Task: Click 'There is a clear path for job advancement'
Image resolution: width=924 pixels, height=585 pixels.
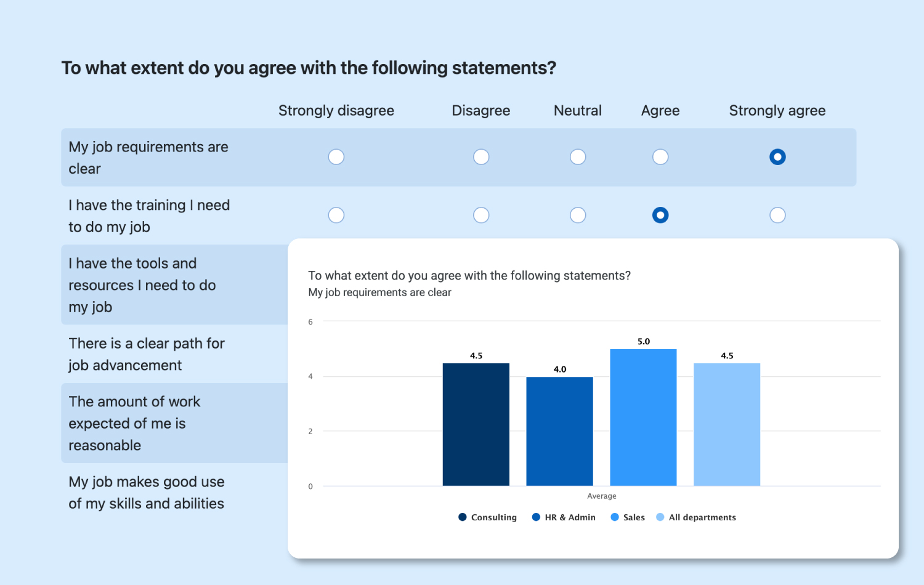Action: [146, 354]
